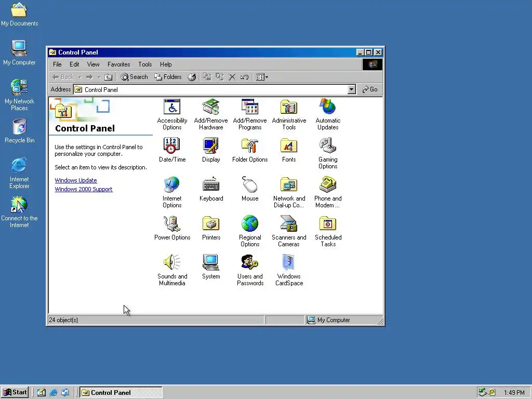Open Add/Remove Hardware icon

pyautogui.click(x=211, y=115)
